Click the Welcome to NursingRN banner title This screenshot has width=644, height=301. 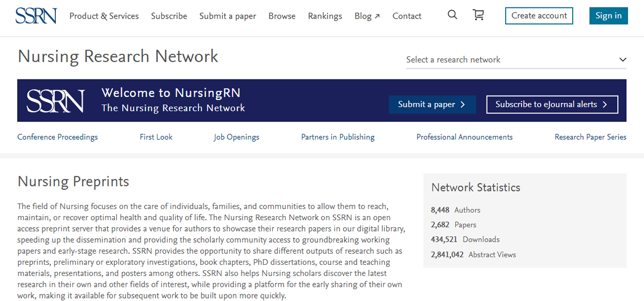(x=171, y=93)
